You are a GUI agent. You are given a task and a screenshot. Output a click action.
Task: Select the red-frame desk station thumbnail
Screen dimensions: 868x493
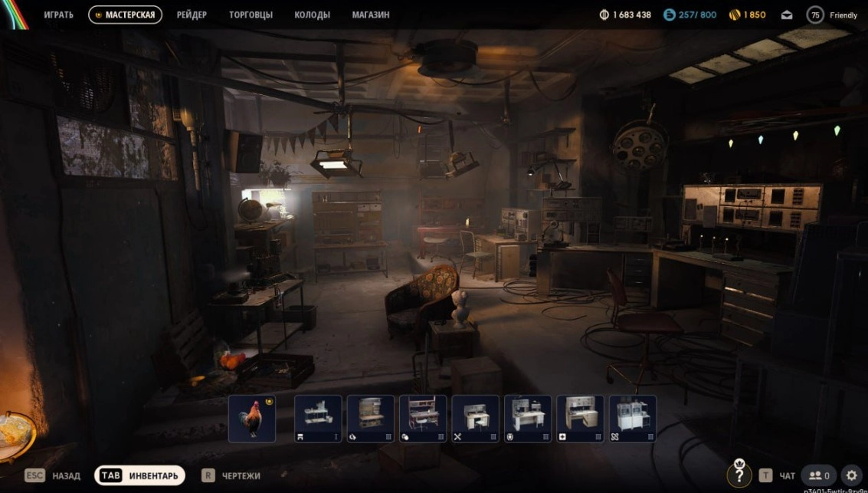pos(423,418)
